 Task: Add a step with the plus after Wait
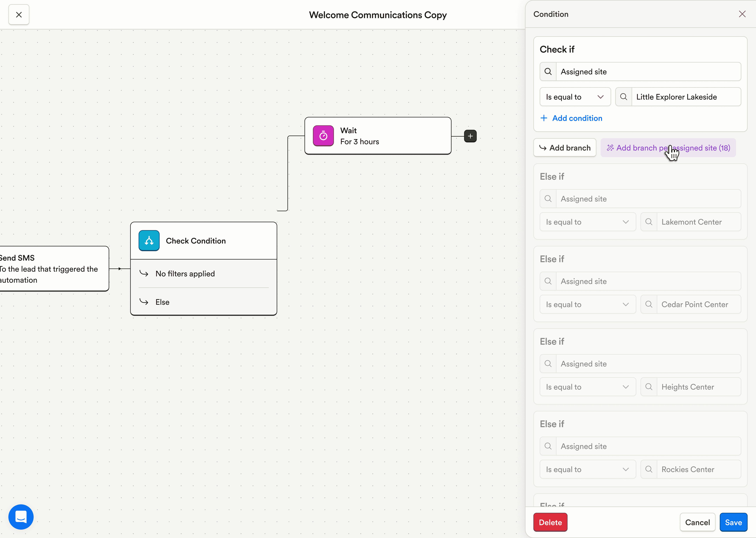tap(470, 136)
